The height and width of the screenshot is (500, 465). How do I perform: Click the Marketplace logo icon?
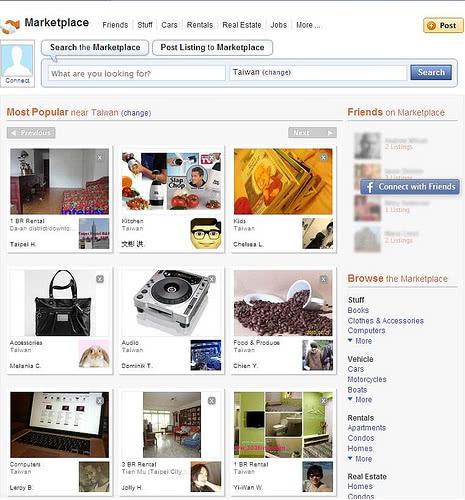click(10, 26)
